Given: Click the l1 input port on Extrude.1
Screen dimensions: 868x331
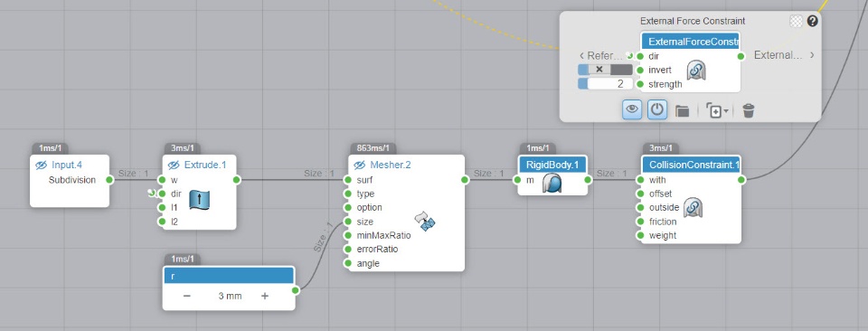Looking at the screenshot, I should [162, 208].
